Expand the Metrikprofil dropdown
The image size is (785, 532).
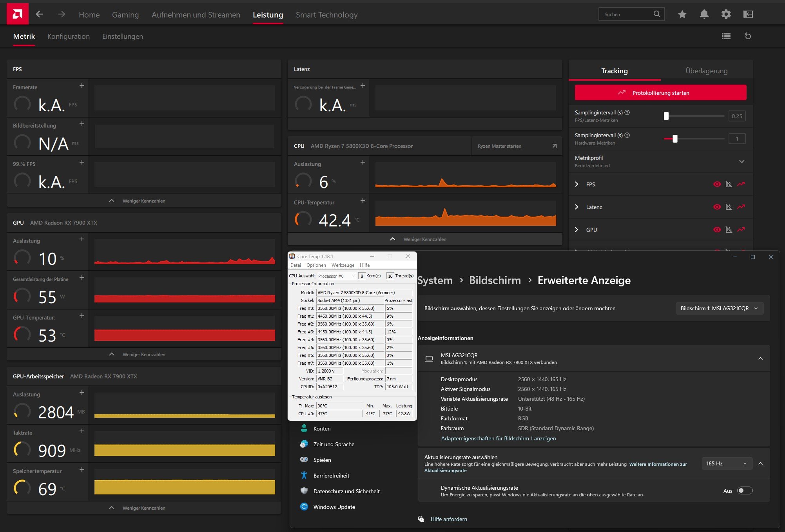point(741,161)
